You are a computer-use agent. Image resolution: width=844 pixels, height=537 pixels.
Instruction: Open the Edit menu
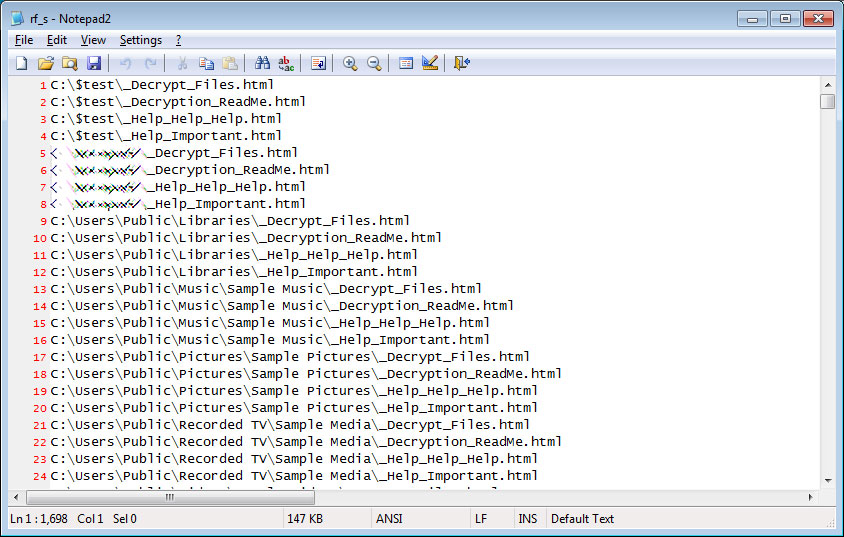(57, 40)
